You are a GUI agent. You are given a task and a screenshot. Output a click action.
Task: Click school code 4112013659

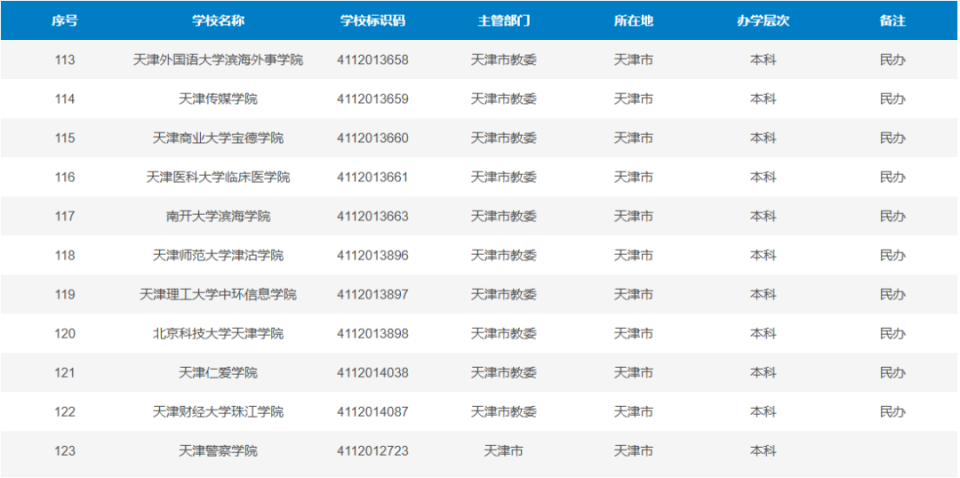click(372, 99)
